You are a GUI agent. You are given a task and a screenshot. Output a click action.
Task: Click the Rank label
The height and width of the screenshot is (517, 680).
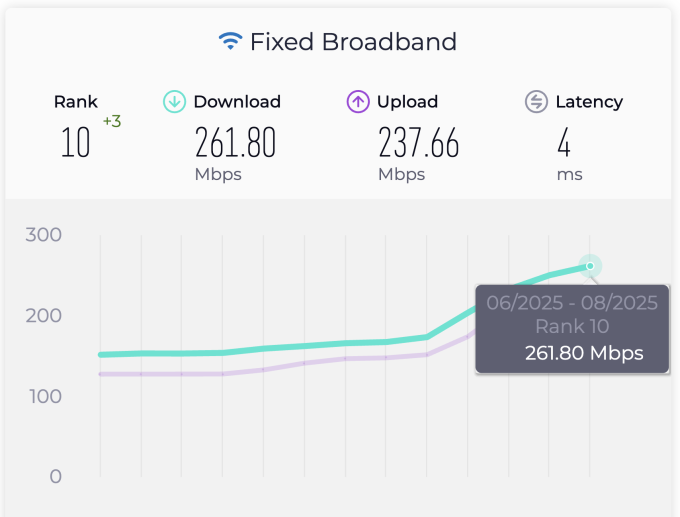(75, 101)
